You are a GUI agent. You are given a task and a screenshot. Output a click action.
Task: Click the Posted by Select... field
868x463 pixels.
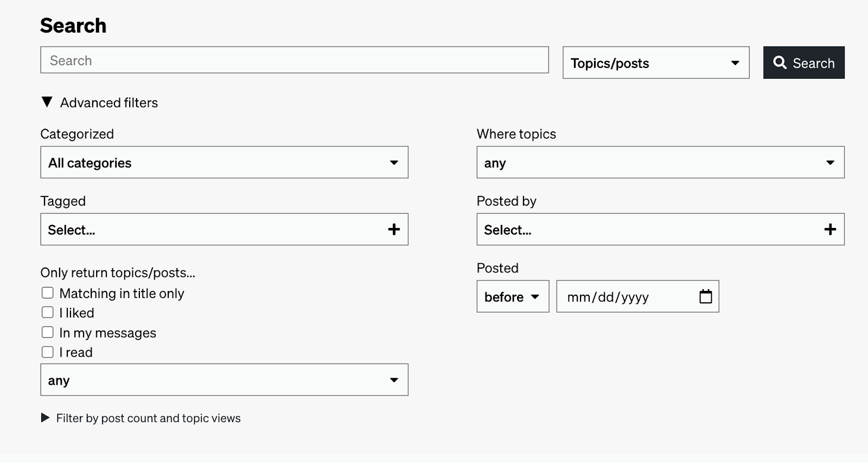click(648, 230)
